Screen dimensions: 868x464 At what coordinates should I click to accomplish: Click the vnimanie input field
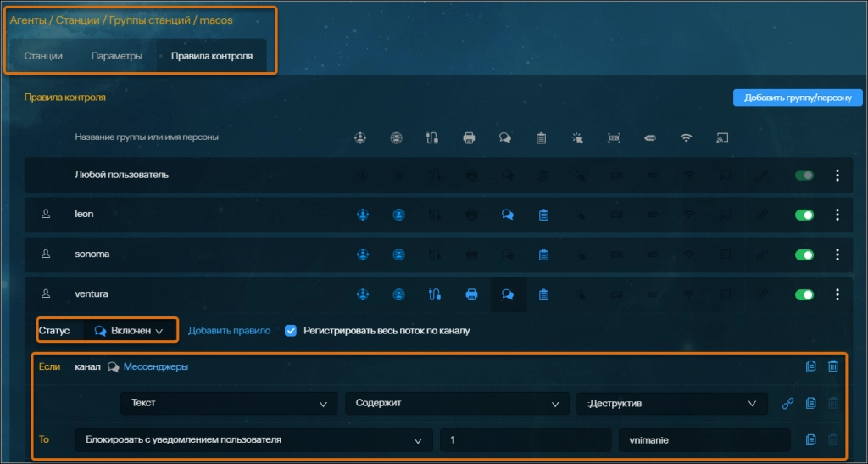click(x=704, y=439)
